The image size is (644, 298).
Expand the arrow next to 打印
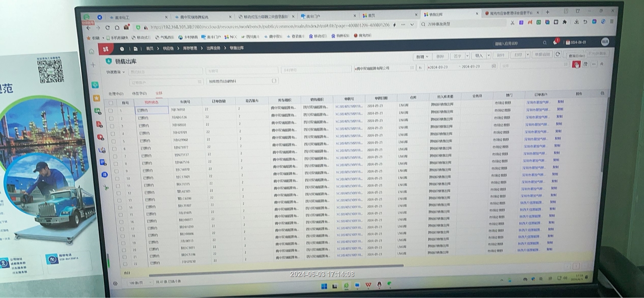(528, 55)
